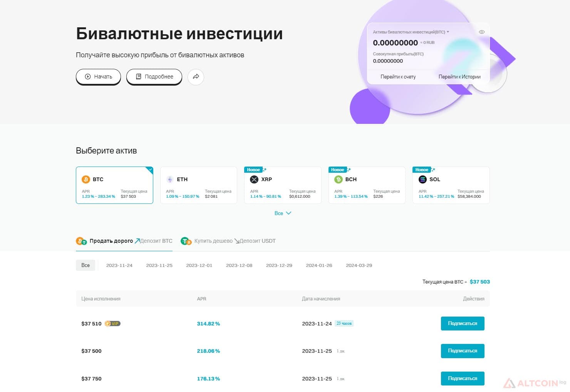Subscribe to the $37 750 offer
Viewport: 570px width, 392px height.
tap(463, 379)
